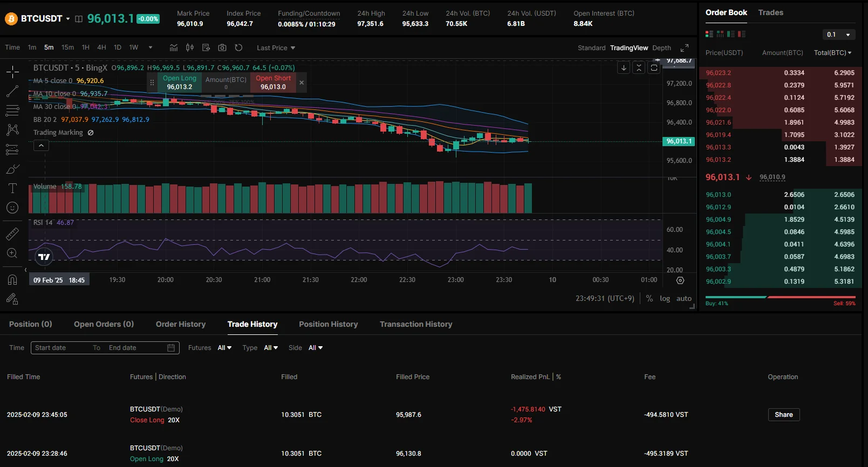868x467 pixels.
Task: Click the orange Bitcoin coin icon
Action: [11, 19]
